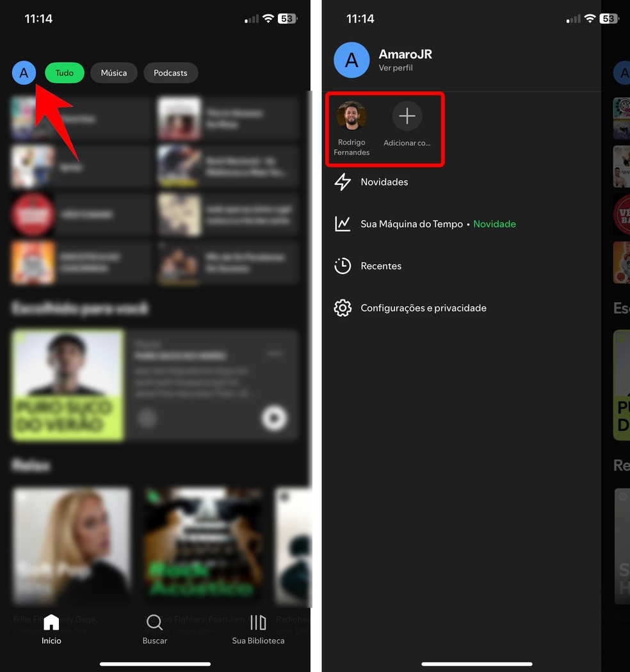Play the 'Puro Suco do Verão' recommendation
This screenshot has width=630, height=672.
(x=275, y=418)
